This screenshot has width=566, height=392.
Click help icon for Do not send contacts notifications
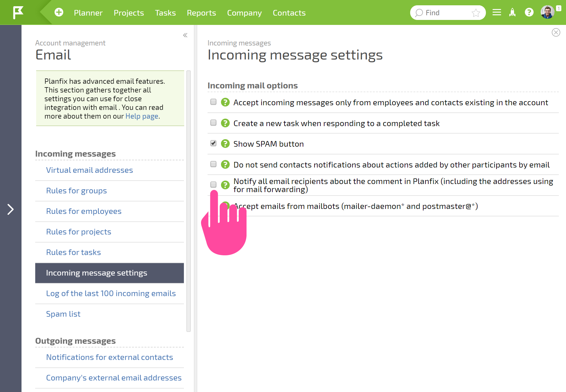coord(225,165)
